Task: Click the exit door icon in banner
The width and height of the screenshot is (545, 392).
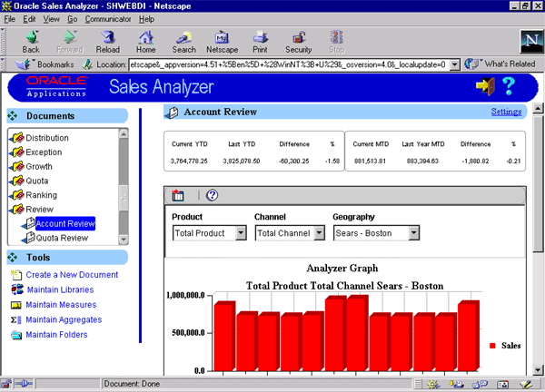Action: coord(485,86)
